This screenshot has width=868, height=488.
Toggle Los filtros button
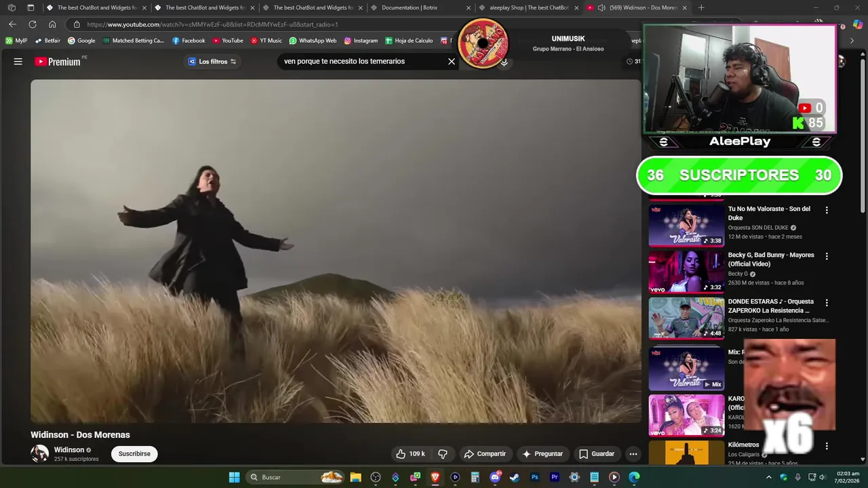click(212, 62)
